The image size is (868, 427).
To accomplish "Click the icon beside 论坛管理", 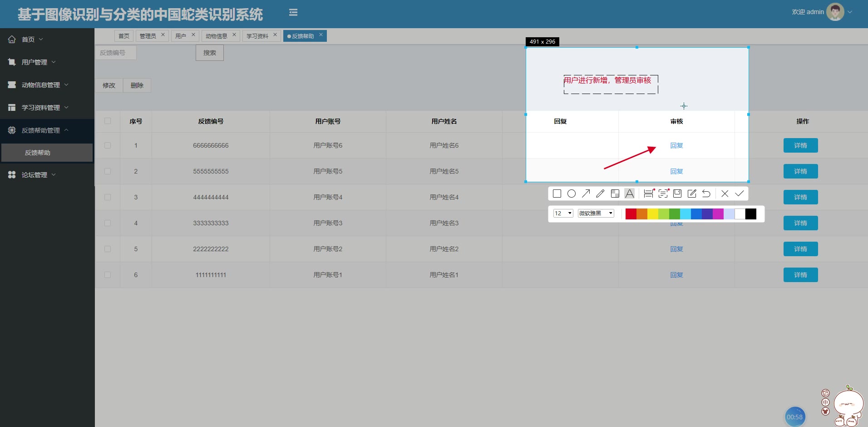I will (x=12, y=175).
